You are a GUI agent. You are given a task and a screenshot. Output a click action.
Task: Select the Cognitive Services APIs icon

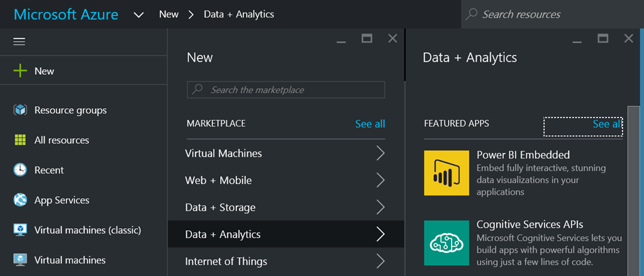[x=447, y=243]
